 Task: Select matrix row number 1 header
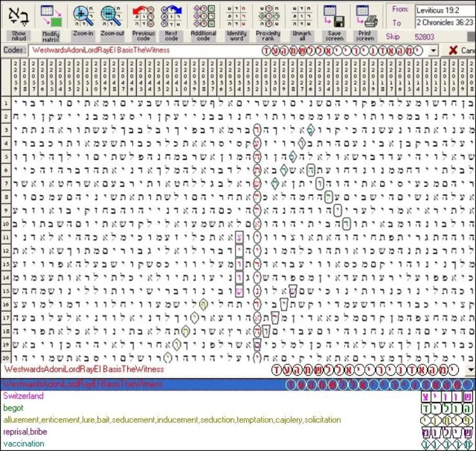6,103
